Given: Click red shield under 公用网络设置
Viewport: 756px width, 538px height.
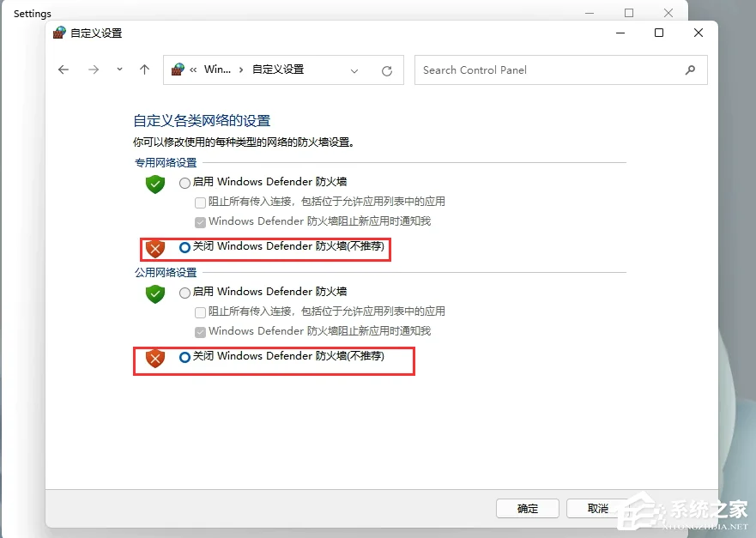Looking at the screenshot, I should [155, 358].
